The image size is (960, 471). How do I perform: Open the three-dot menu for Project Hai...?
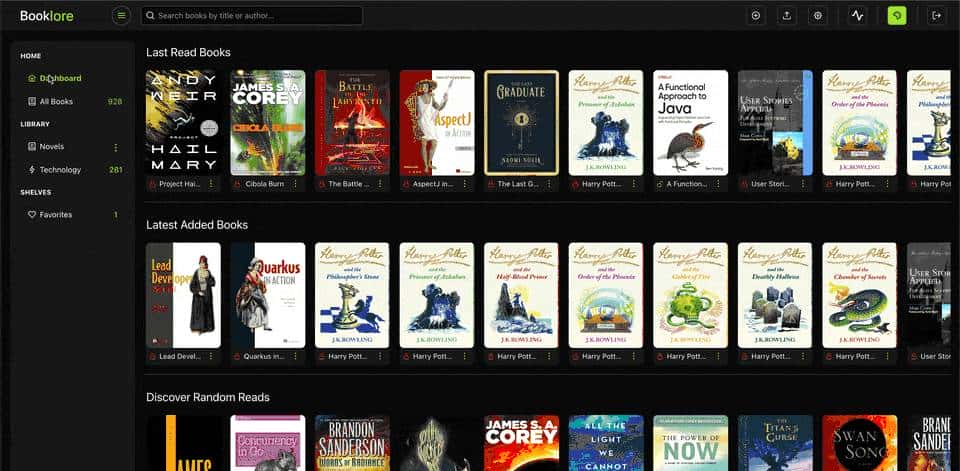click(x=211, y=184)
